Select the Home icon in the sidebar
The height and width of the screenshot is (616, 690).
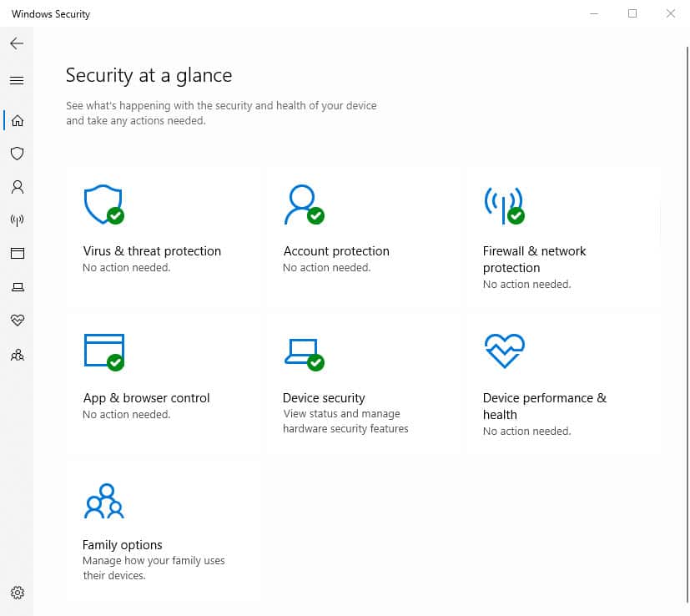[x=17, y=120]
